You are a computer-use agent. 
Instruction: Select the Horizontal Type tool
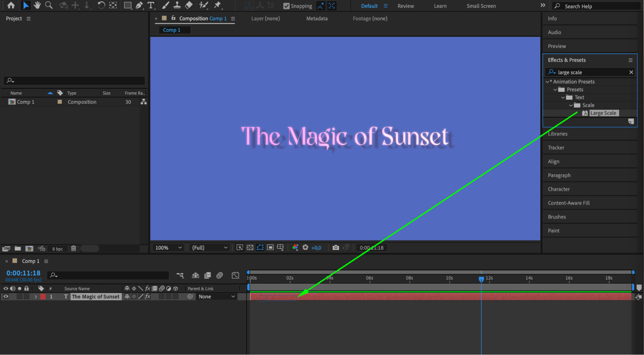coord(150,5)
